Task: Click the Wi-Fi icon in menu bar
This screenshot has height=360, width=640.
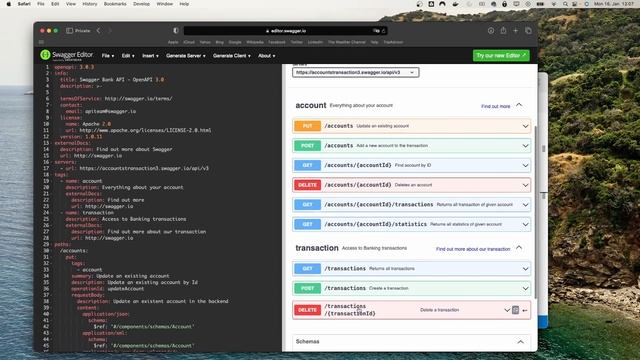Action: pos(554,4)
